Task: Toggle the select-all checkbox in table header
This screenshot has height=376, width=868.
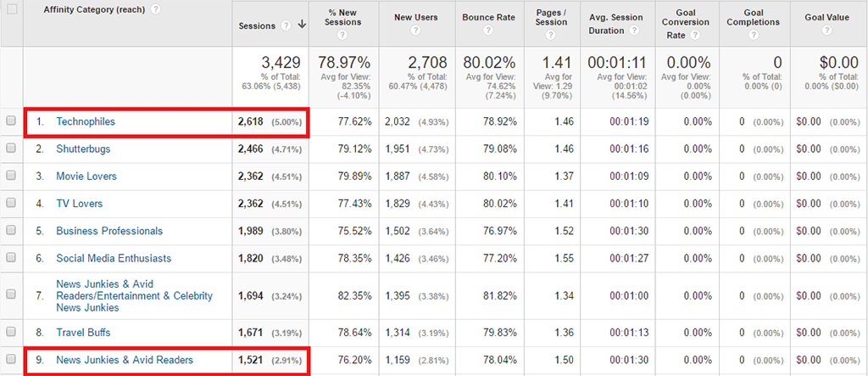Action: tap(12, 9)
